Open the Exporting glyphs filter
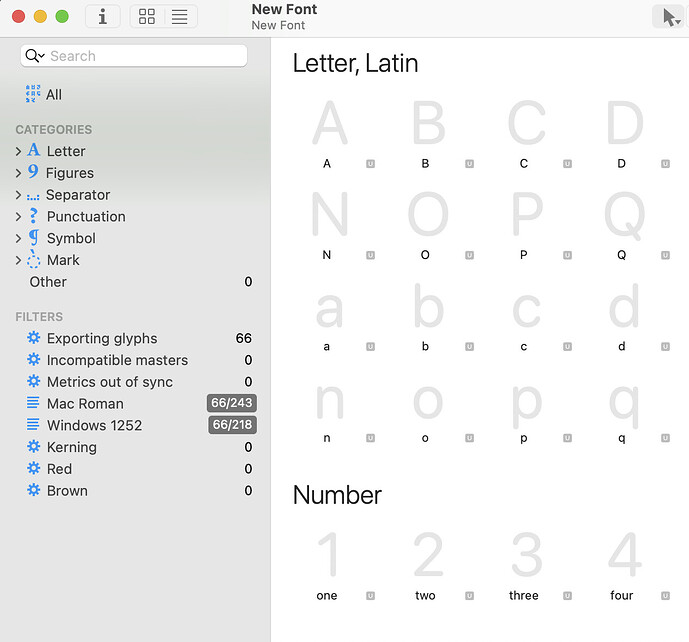Screen dimensions: 689x642 [101, 338]
